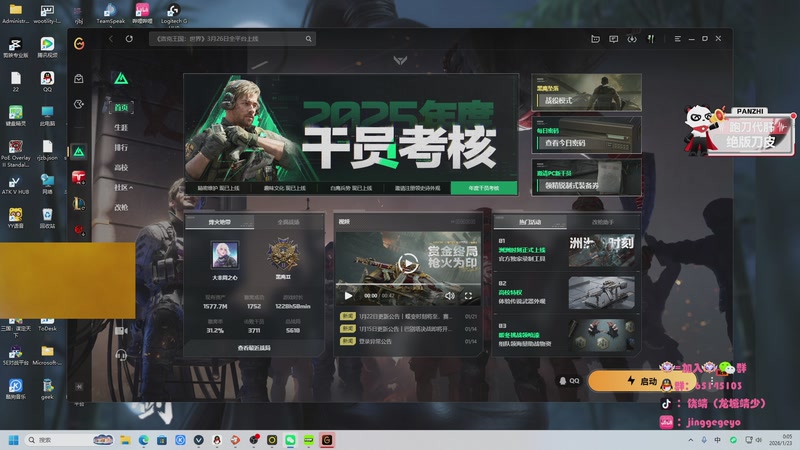
Task: Select the first banner tab under the carousel
Action: point(218,188)
